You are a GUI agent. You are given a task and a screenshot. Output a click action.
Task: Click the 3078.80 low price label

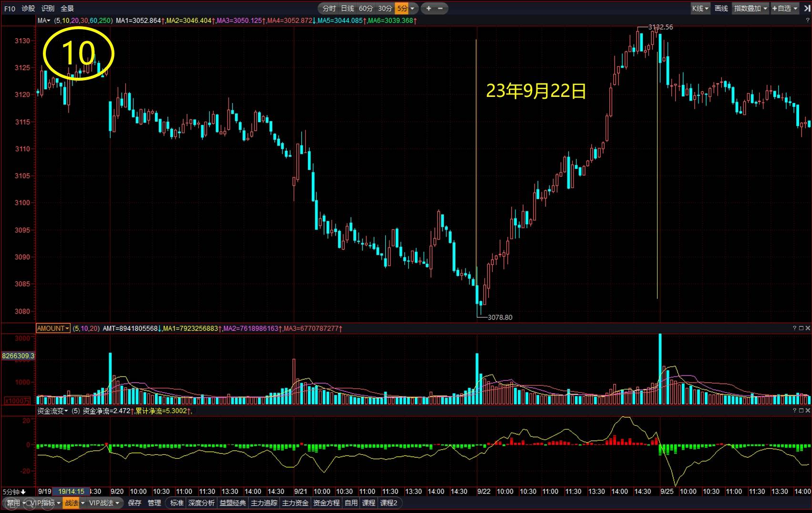click(500, 317)
